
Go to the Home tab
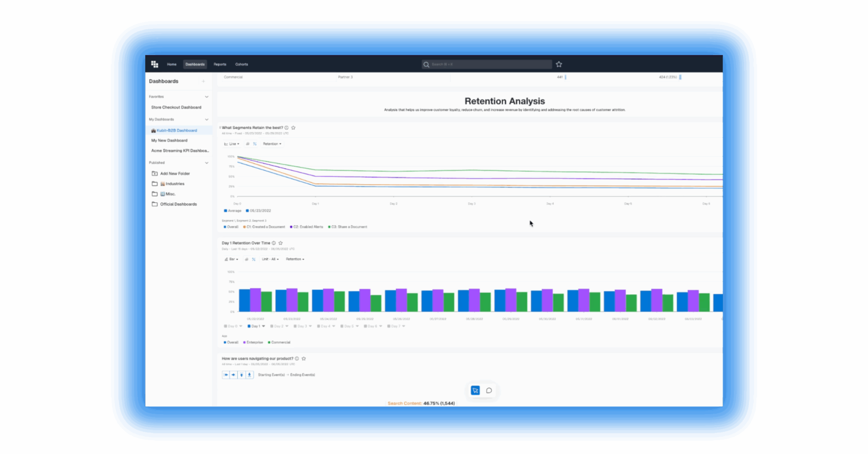coord(172,64)
